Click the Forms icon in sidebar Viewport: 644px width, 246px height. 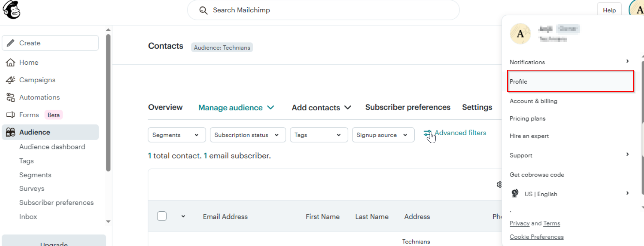click(x=11, y=115)
